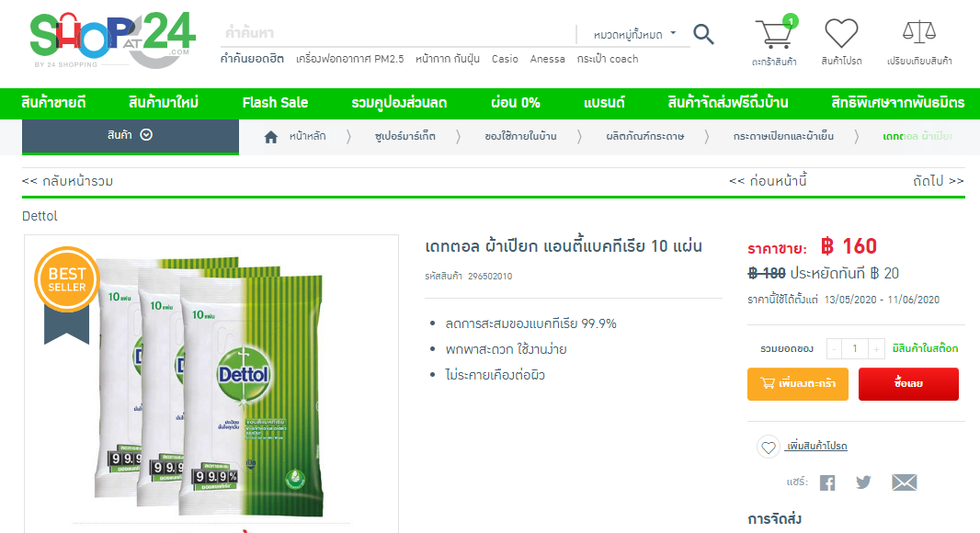Decrease quantity with minus stepper

[x=834, y=348]
